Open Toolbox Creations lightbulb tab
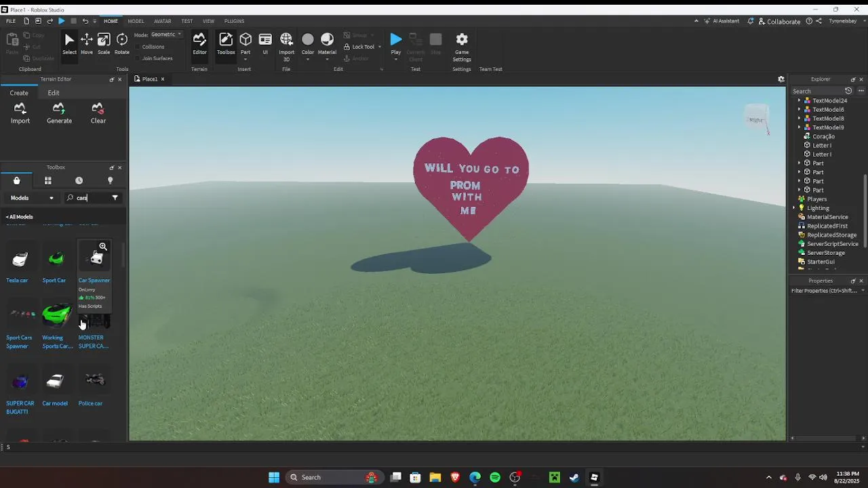 pyautogui.click(x=111, y=180)
